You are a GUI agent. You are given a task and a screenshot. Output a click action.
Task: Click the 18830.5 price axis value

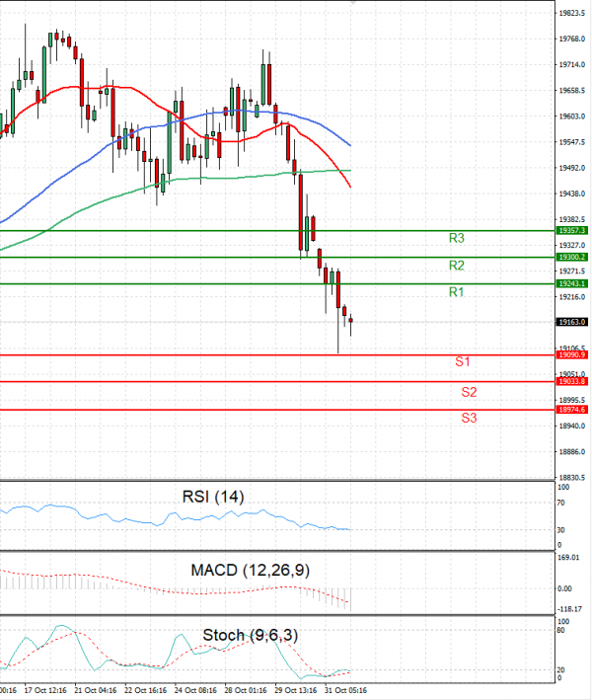coord(572,478)
